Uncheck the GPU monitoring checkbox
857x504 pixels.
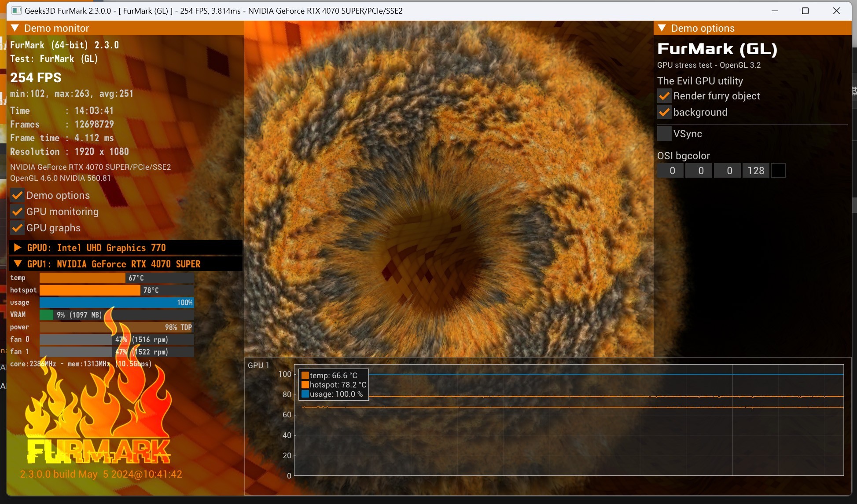17,212
